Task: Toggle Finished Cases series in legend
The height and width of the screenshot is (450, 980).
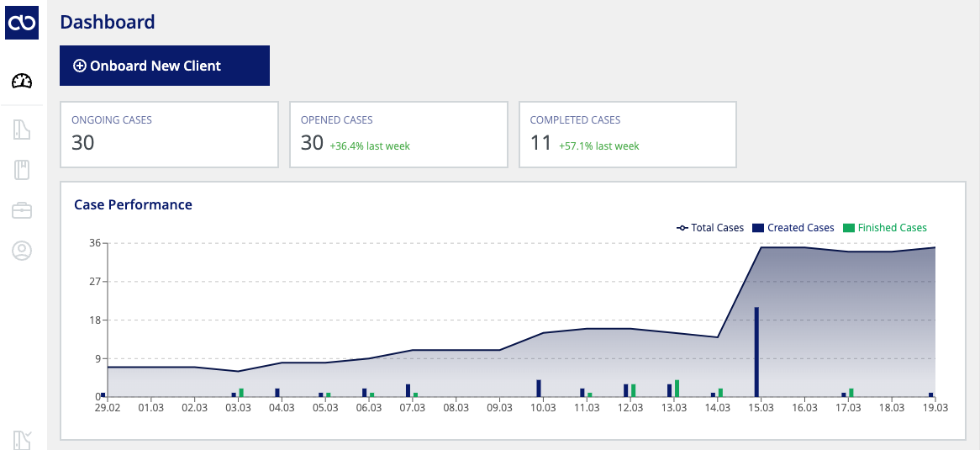Action: pos(885,228)
